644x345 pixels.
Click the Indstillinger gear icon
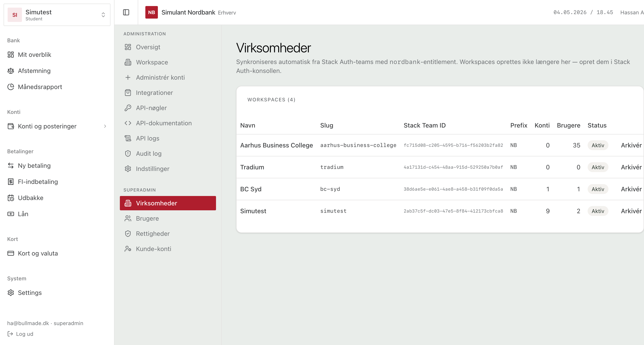point(128,169)
